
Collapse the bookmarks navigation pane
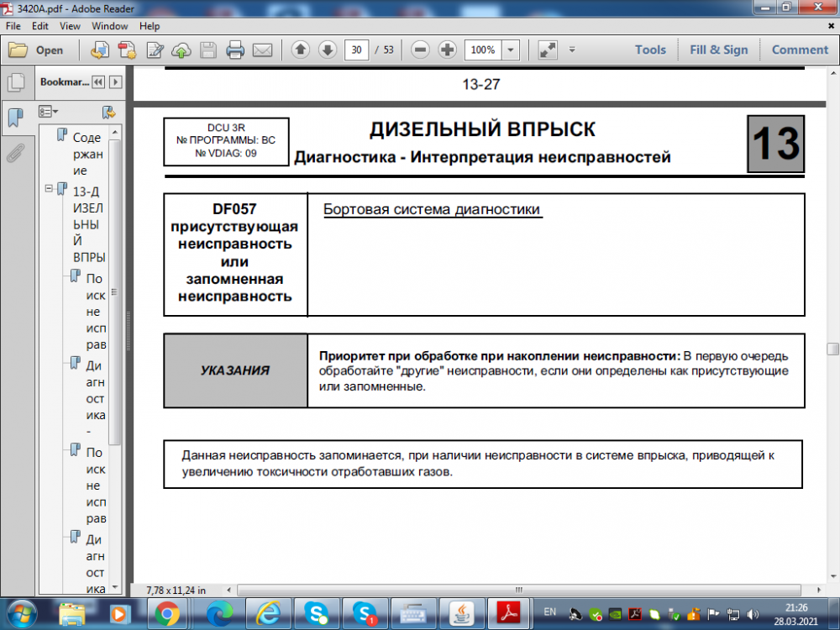click(x=98, y=82)
